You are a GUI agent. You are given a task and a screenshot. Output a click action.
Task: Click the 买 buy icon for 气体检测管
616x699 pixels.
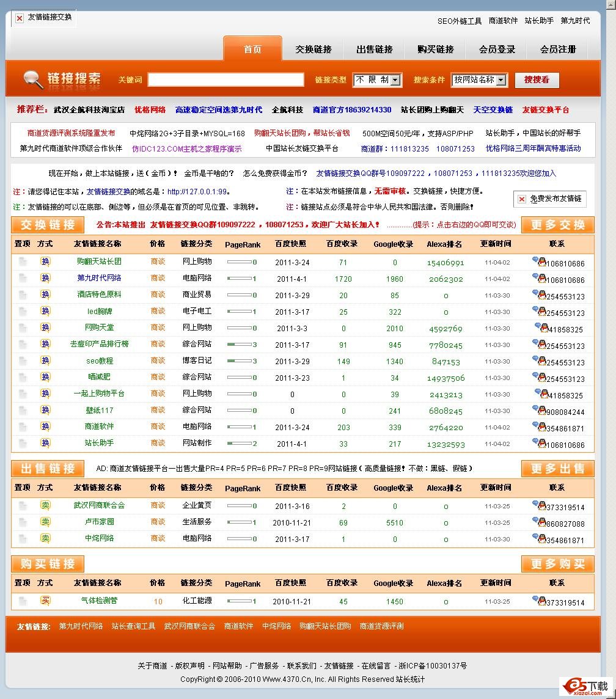click(45, 601)
